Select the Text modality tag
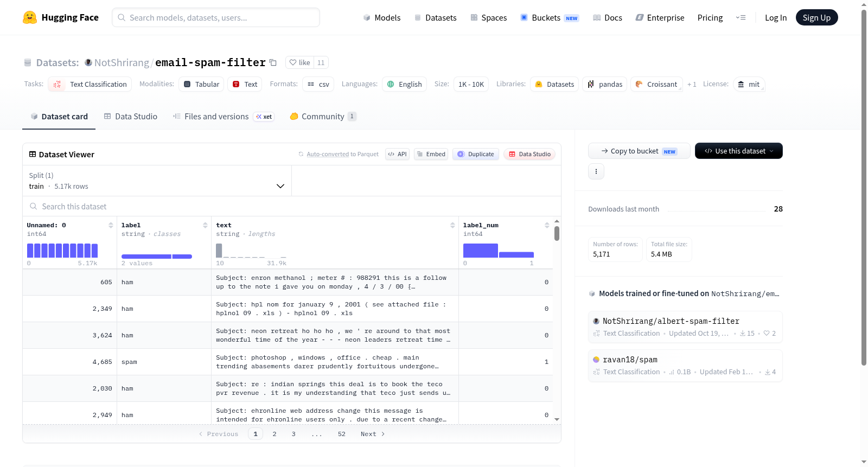 coord(245,84)
